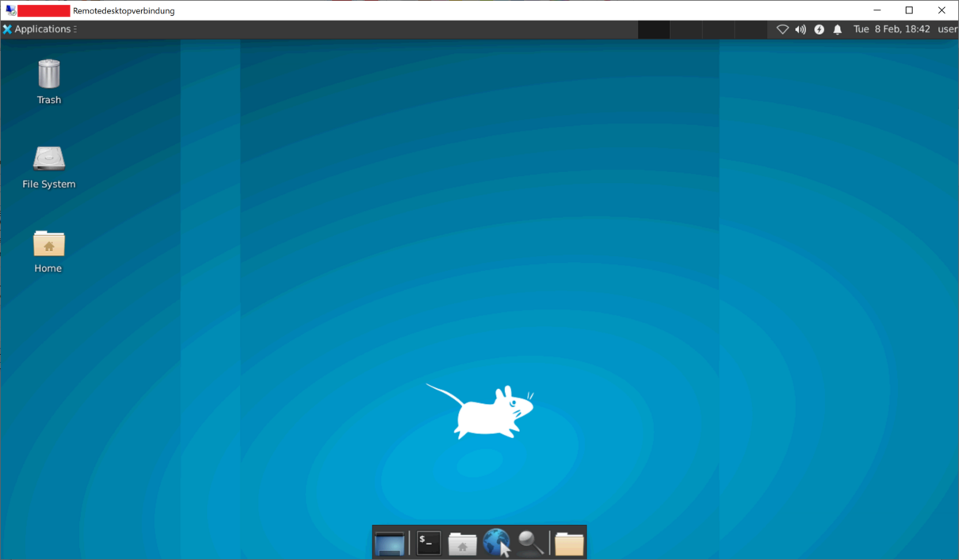
Task: Launch the Terminal emulator from the dock
Action: (x=429, y=543)
